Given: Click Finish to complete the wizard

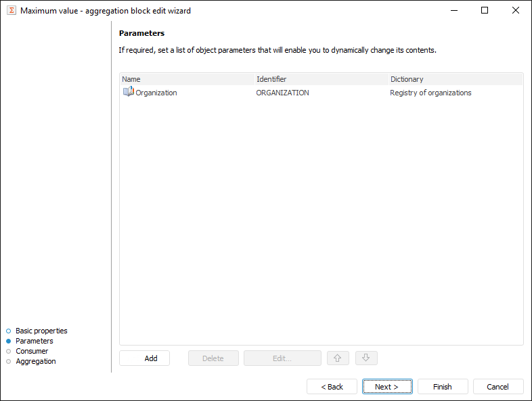Looking at the screenshot, I should [443, 387].
